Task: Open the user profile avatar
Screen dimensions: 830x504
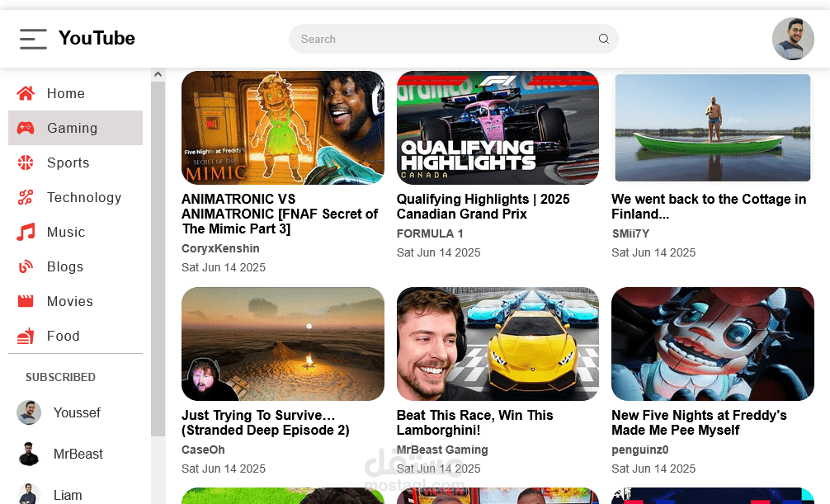Action: tap(793, 39)
